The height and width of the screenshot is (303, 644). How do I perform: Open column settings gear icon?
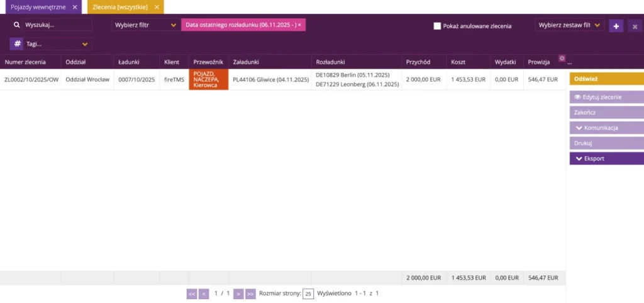[x=562, y=58]
